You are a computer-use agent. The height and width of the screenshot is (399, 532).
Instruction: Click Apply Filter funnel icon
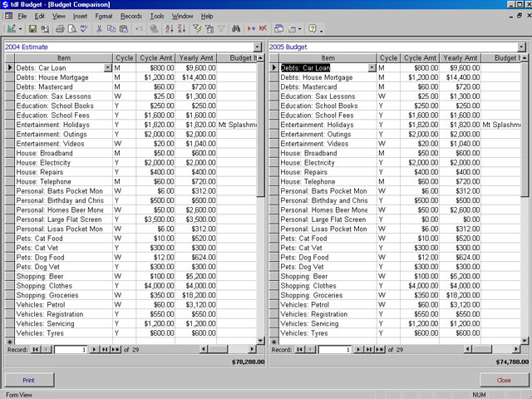tap(221, 29)
